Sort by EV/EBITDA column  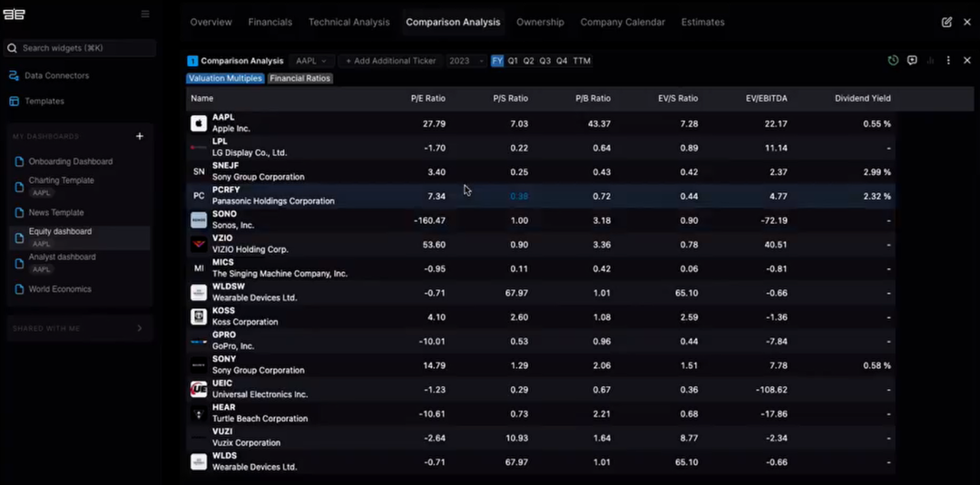(x=766, y=98)
